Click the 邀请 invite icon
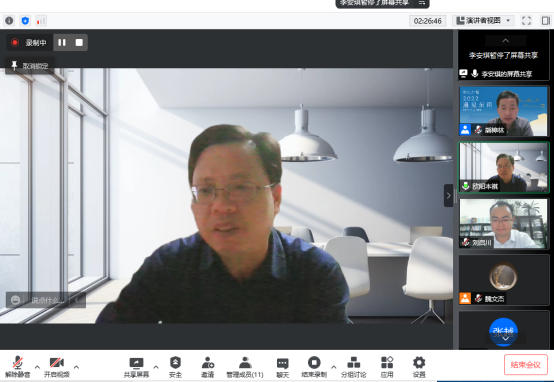 coord(208,363)
